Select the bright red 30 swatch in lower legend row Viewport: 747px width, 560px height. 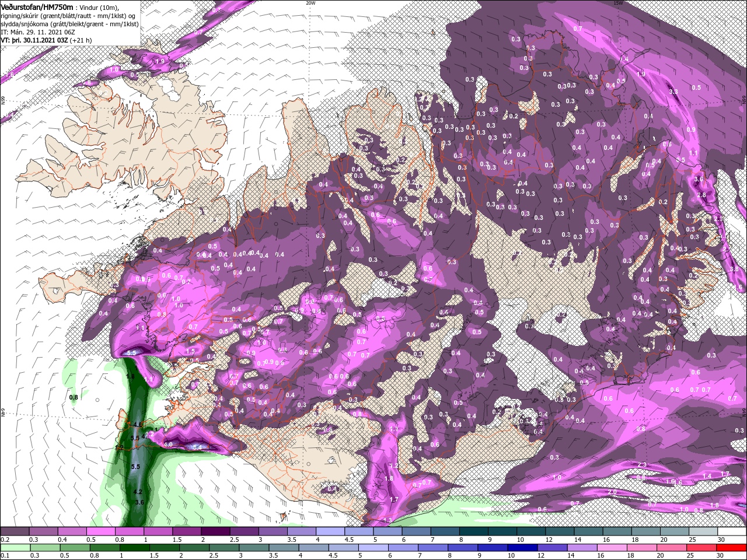click(732, 548)
